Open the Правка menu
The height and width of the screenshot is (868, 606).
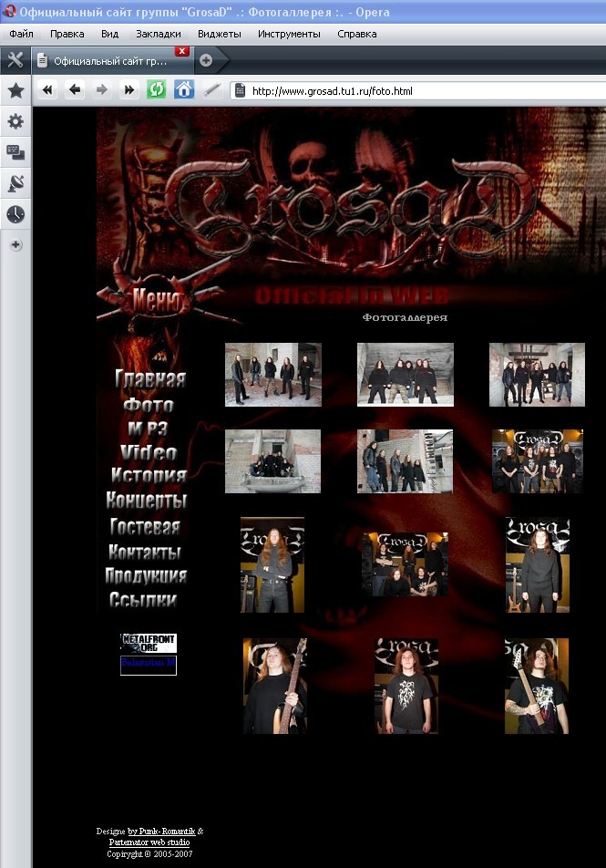coord(67,34)
